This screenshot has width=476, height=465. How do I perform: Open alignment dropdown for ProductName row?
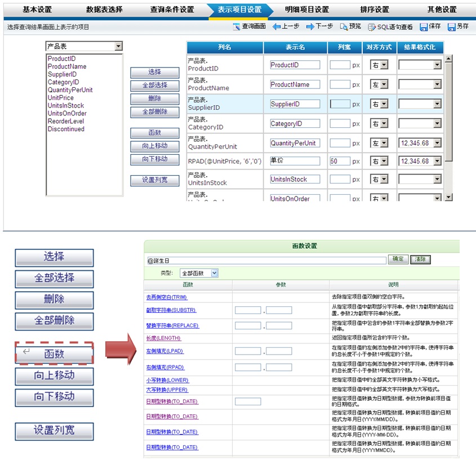tap(384, 84)
